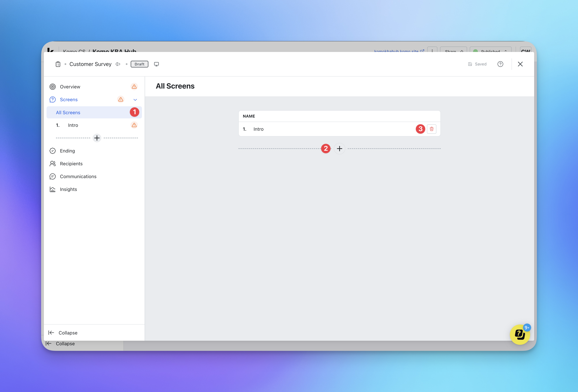578x392 pixels.
Task: Open the Insights section
Action: (x=68, y=189)
